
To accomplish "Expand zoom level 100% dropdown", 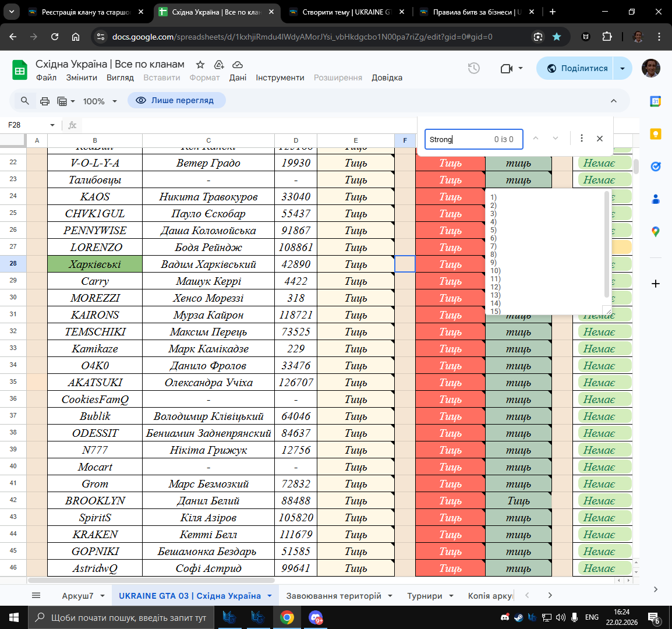I will [115, 101].
